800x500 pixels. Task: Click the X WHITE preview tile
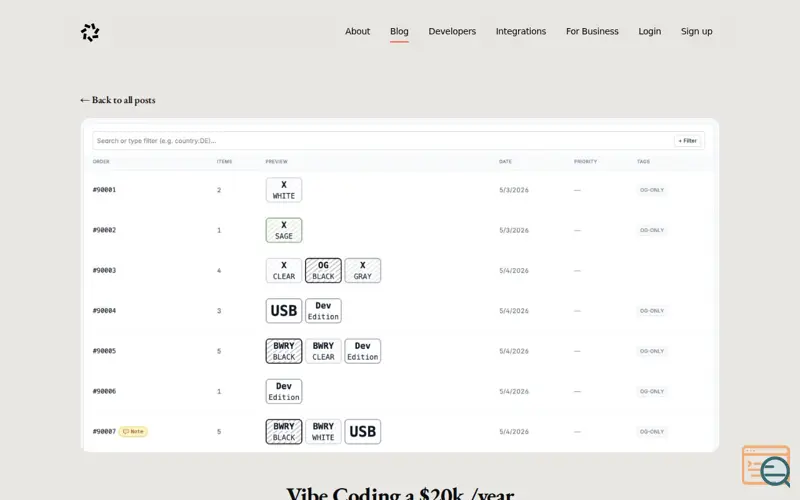[284, 190]
